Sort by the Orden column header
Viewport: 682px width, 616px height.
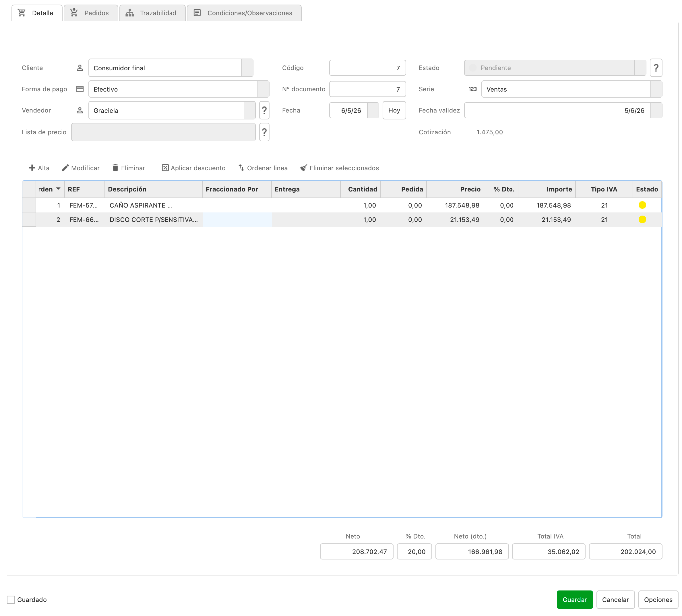click(50, 189)
